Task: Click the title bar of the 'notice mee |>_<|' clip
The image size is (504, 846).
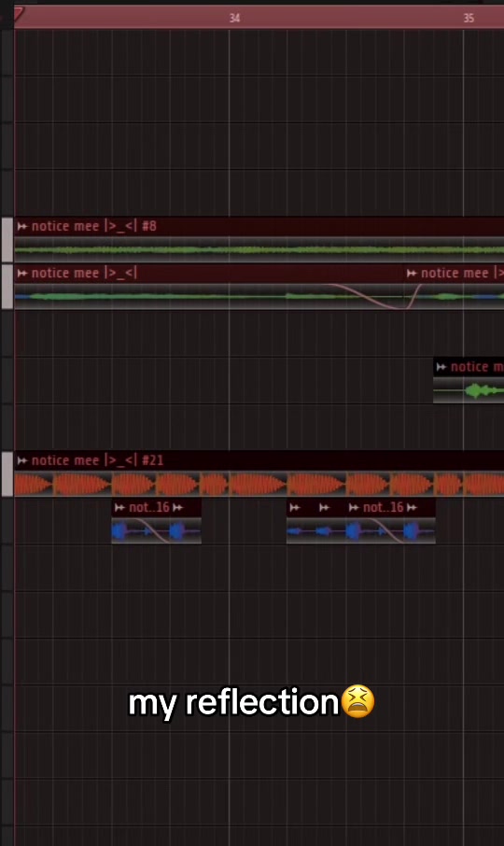Action: [209, 274]
